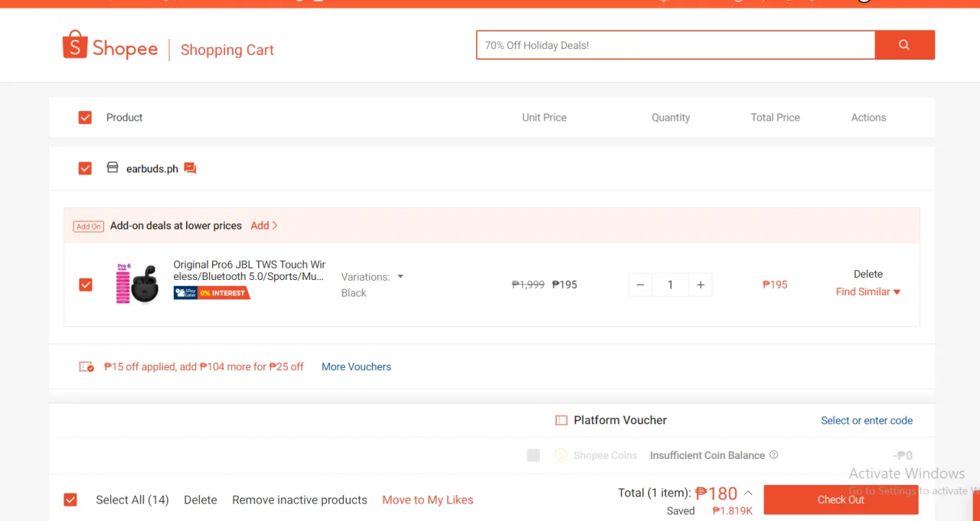Click the Check Out button

click(841, 500)
